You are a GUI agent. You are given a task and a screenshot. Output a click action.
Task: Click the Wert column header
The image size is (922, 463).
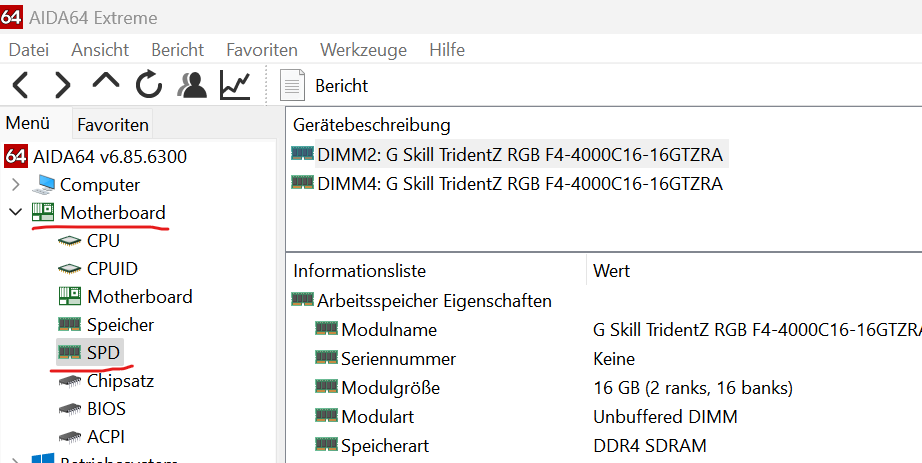coord(612,271)
